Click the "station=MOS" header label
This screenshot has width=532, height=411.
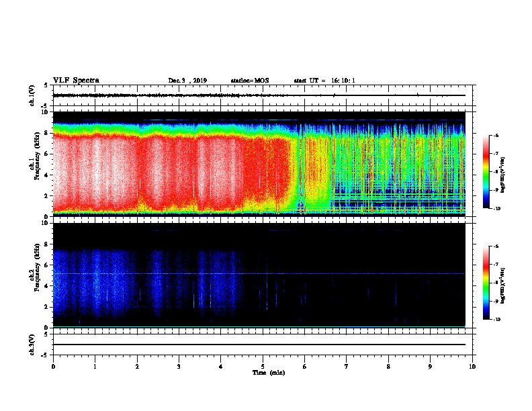click(x=250, y=81)
